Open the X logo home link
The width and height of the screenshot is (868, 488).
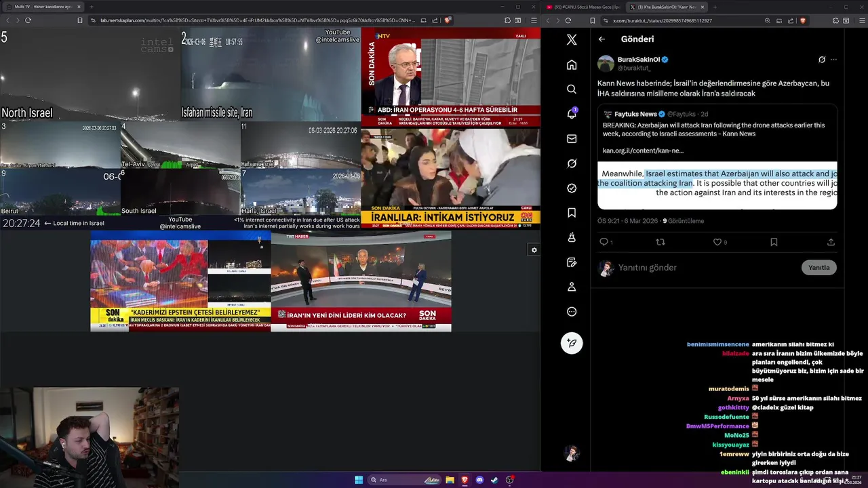pos(572,40)
